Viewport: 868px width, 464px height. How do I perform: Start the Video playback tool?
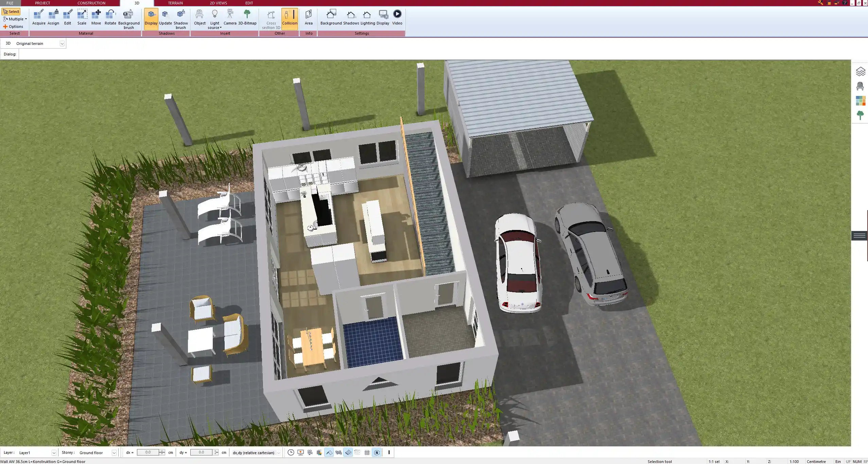pos(397,18)
